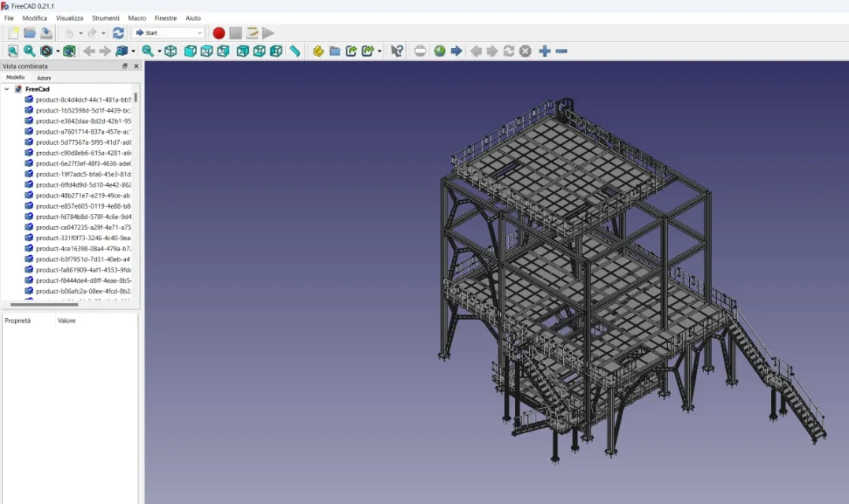849x504 pixels.
Task: Click the web globe home icon
Action: click(x=439, y=51)
